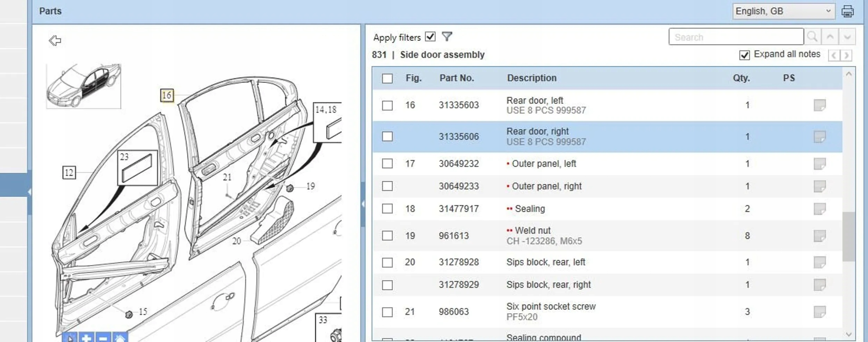
Task: Click the Fig. column header
Action: [x=414, y=78]
